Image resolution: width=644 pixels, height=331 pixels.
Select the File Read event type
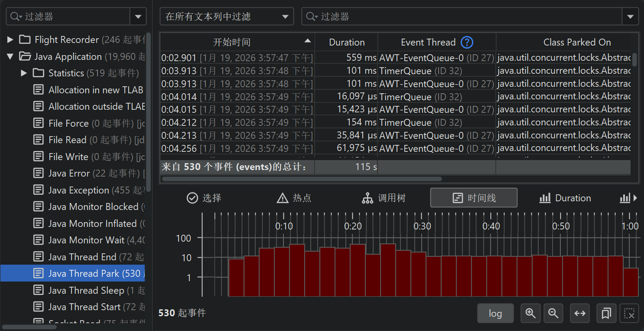point(88,140)
